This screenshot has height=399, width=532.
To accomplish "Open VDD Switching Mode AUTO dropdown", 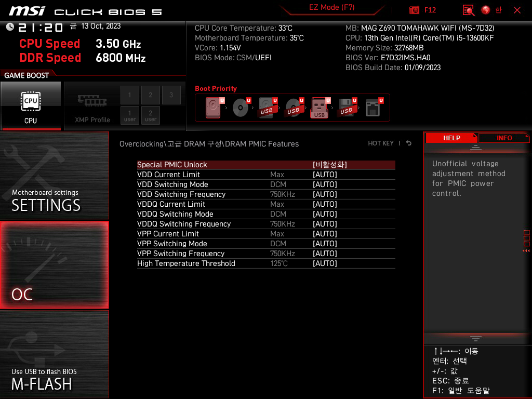I will [325, 184].
